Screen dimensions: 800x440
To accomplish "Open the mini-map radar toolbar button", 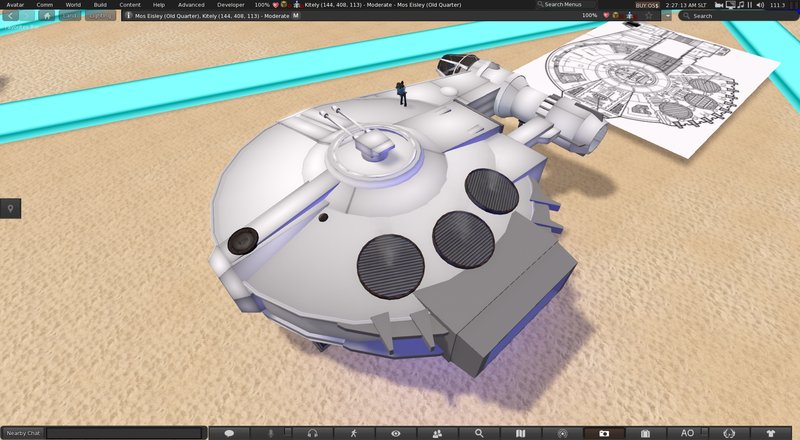I will [x=562, y=433].
